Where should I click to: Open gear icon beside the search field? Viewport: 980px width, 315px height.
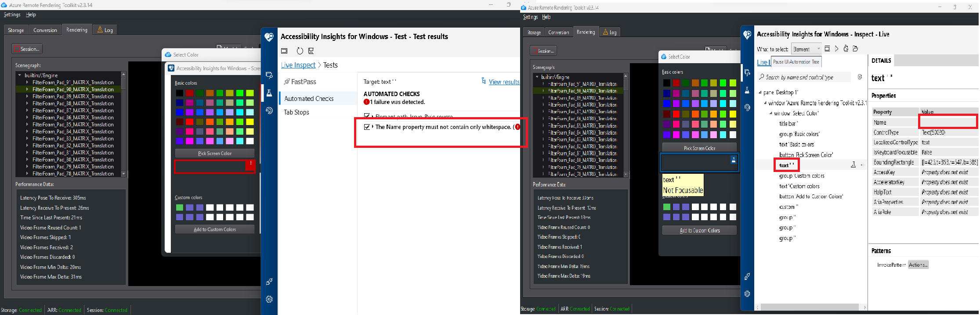coord(860,77)
